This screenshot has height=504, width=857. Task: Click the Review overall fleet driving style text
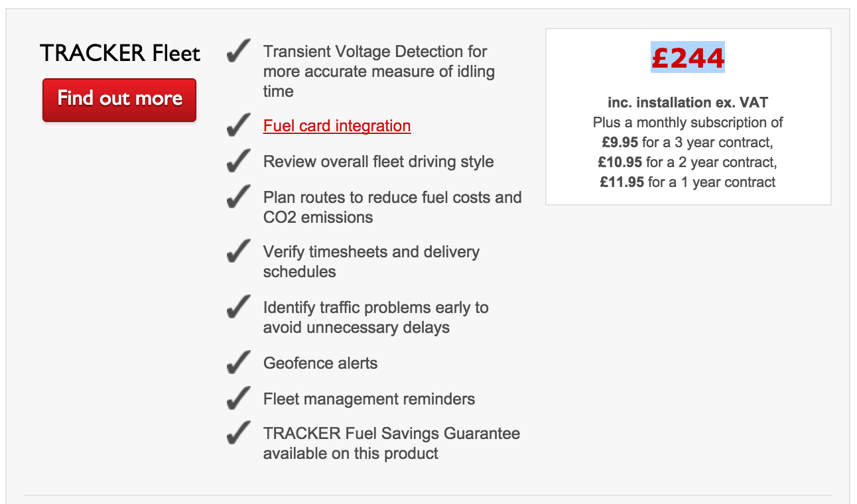(379, 162)
